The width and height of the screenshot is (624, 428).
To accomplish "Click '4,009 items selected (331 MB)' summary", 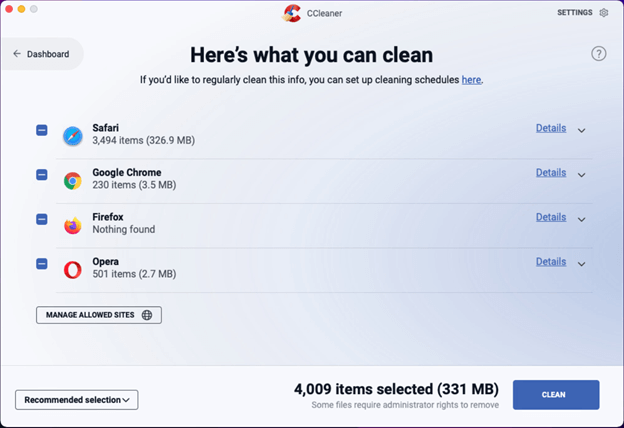I will (x=396, y=389).
